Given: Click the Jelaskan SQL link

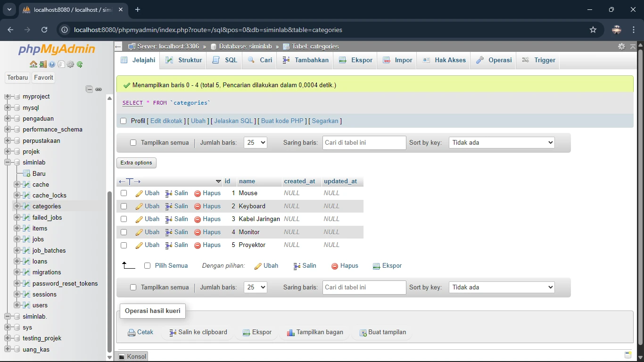Looking at the screenshot, I should (x=233, y=121).
